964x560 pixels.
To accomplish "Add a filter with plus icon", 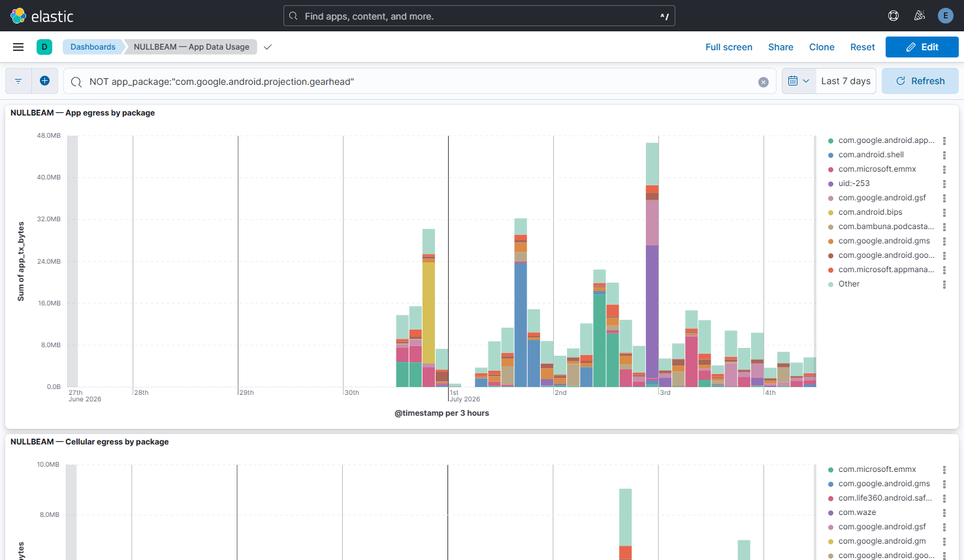I will (x=44, y=81).
